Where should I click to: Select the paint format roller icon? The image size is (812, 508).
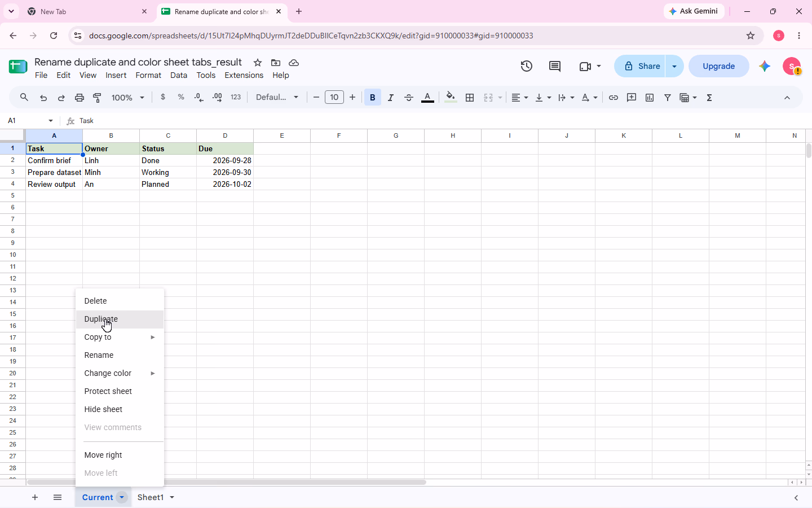(98, 98)
